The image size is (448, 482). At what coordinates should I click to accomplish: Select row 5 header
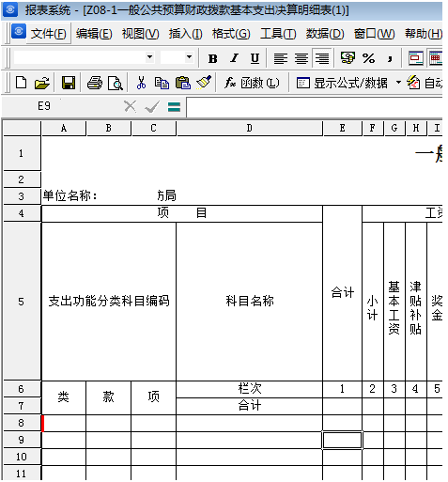coord(22,302)
